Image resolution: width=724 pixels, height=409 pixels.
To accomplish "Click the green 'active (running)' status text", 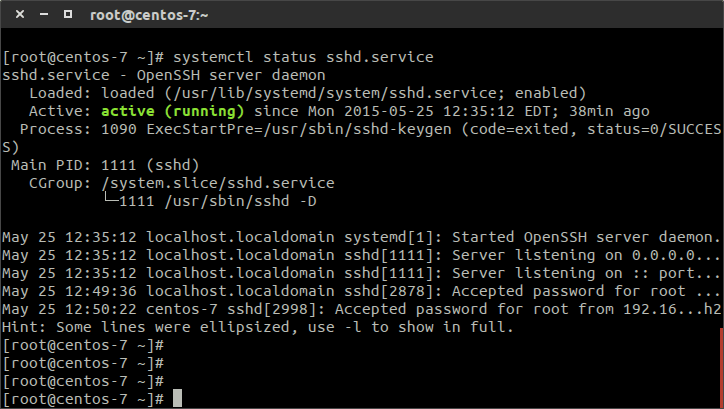I will [172, 111].
